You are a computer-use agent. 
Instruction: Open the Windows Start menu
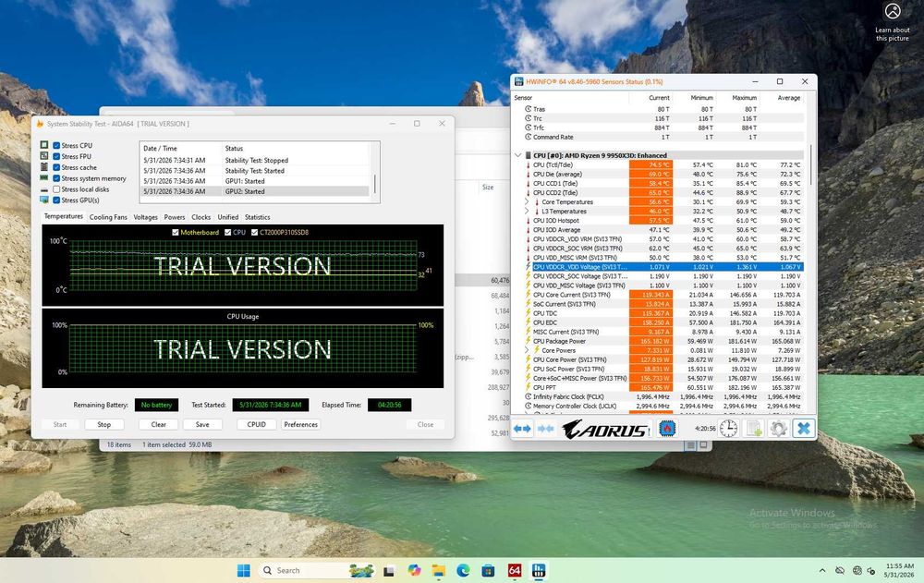(243, 570)
